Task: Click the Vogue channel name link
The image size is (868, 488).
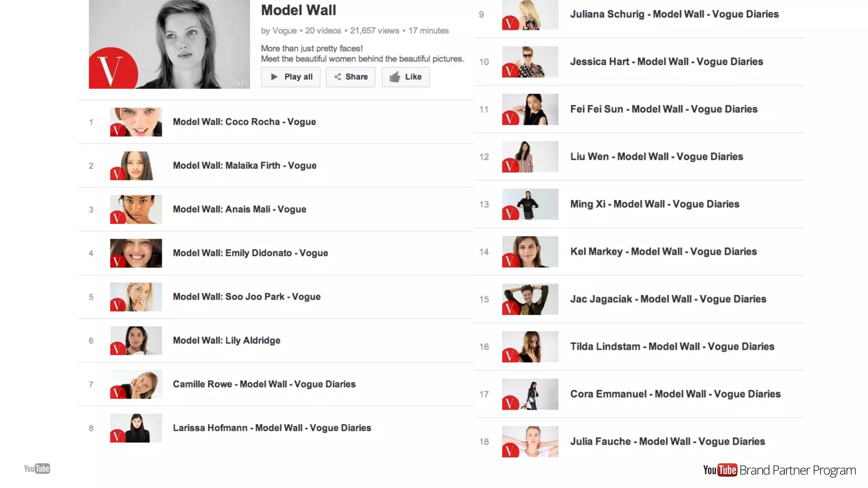Action: click(284, 30)
